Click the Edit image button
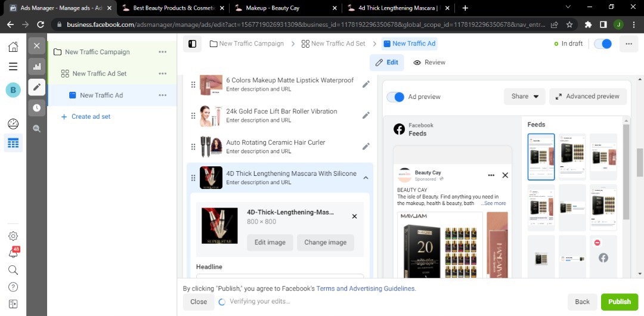 click(x=270, y=243)
